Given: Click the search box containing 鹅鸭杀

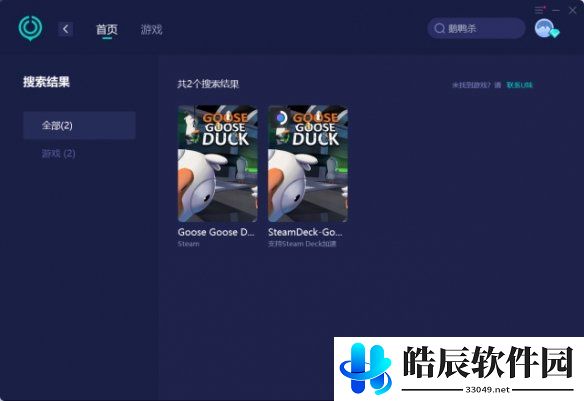Looking at the screenshot, I should pyautogui.click(x=476, y=28).
